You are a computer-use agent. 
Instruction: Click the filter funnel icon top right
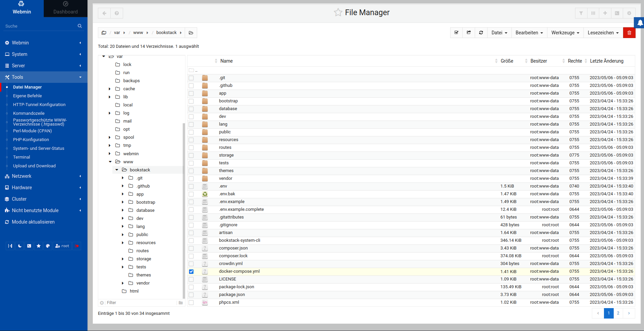point(581,13)
